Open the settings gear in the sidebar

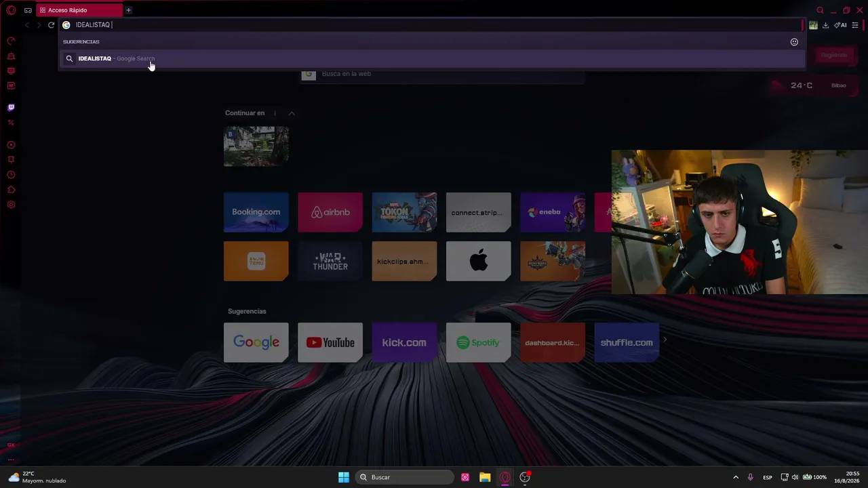point(11,205)
